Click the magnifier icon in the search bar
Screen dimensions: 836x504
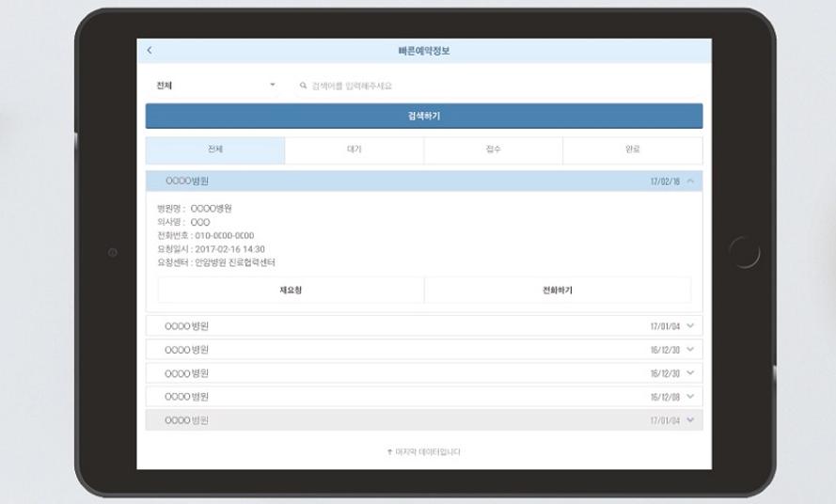303,86
